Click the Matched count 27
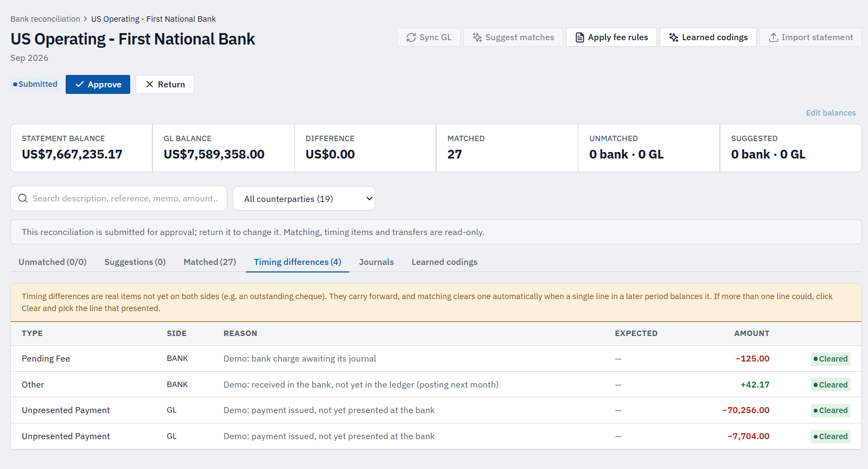Image resolution: width=868 pixels, height=469 pixels. (x=455, y=154)
